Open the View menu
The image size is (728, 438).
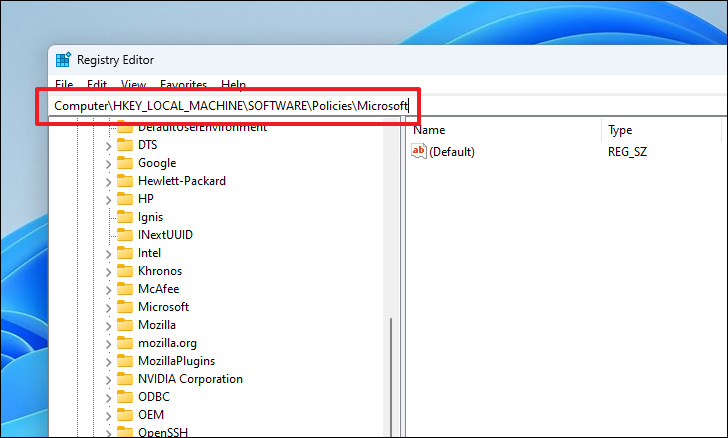click(x=133, y=85)
